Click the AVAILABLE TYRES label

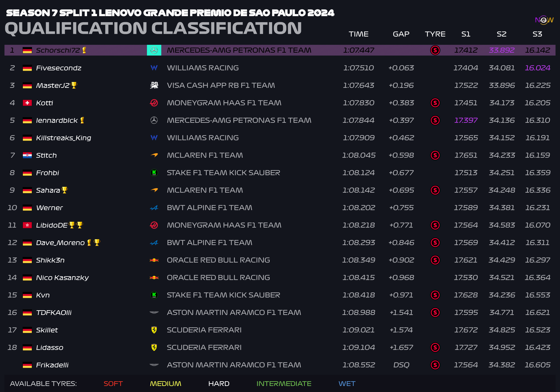click(43, 383)
